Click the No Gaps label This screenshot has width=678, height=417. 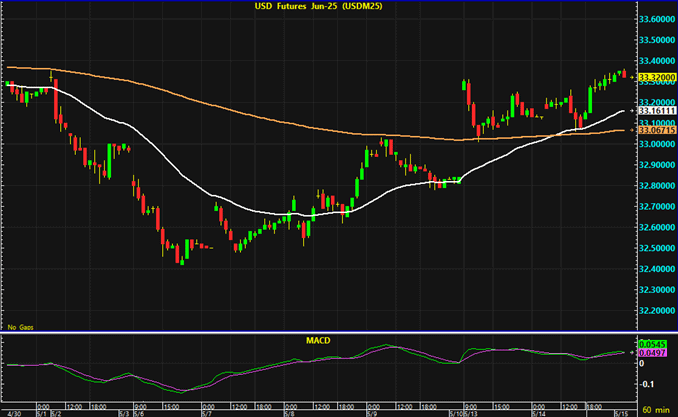(x=19, y=327)
